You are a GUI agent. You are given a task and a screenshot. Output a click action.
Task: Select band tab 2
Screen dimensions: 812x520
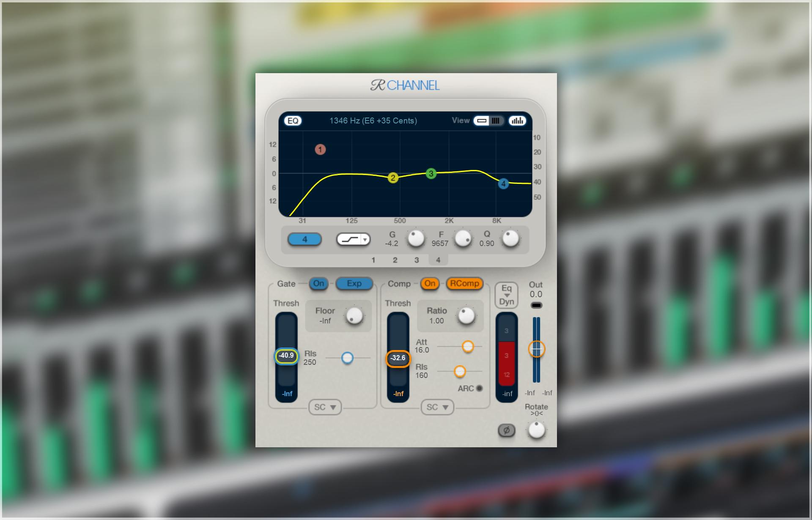(x=395, y=260)
